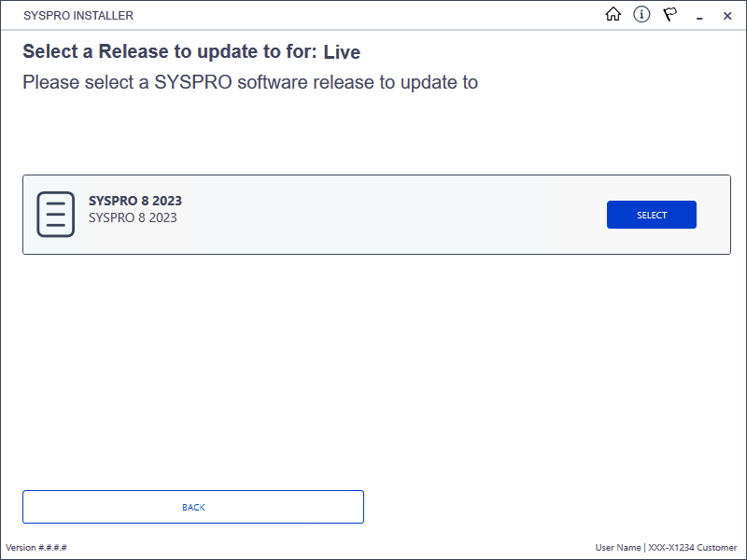Screen dimensions: 747x560
Task: Minimize the SYSPRO Installer window
Action: [x=699, y=16]
